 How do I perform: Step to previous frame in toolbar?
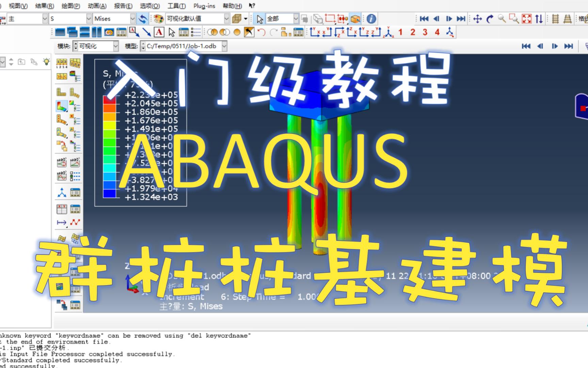(x=437, y=19)
